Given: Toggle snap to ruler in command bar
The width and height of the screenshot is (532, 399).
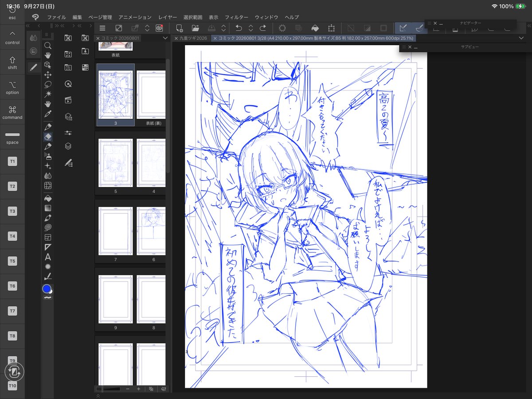Looking at the screenshot, I should click(403, 28).
